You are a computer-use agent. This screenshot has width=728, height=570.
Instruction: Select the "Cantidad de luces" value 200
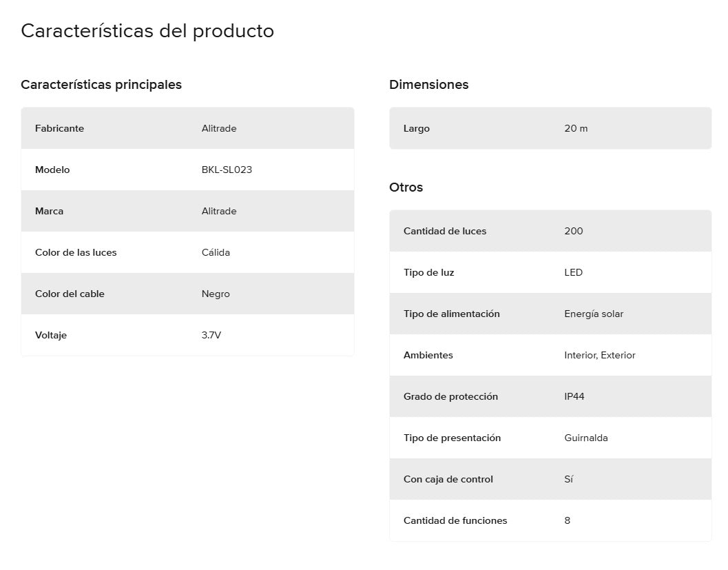click(x=573, y=232)
